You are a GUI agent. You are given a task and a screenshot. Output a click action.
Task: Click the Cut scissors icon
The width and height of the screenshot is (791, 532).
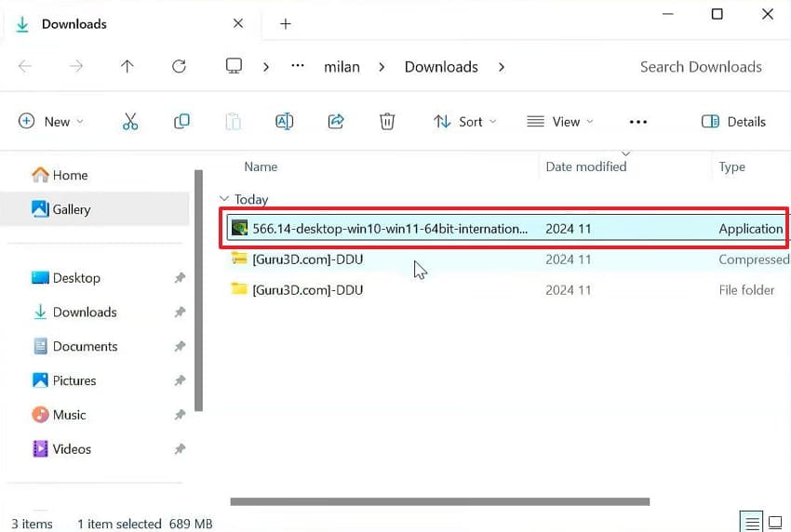coord(130,122)
